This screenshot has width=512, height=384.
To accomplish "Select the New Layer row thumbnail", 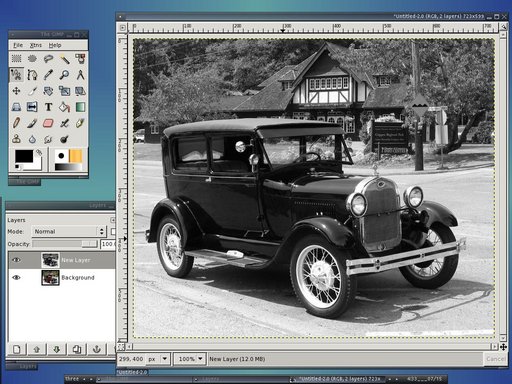I will (50, 260).
